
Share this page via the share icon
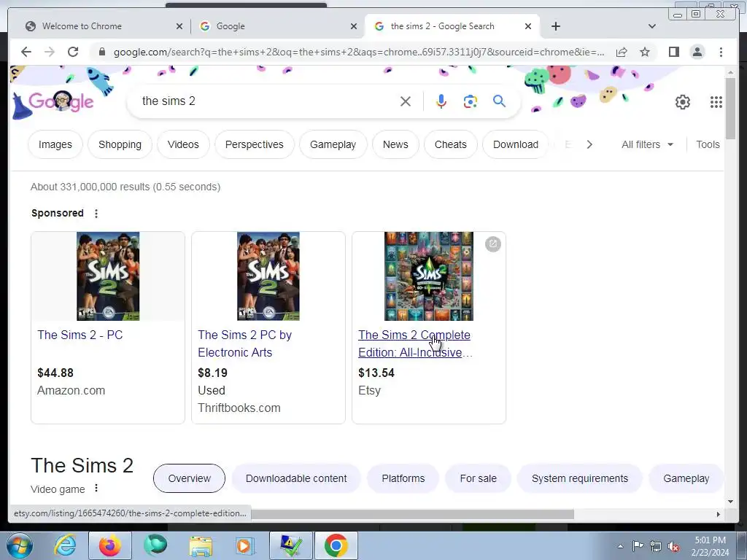click(x=622, y=52)
